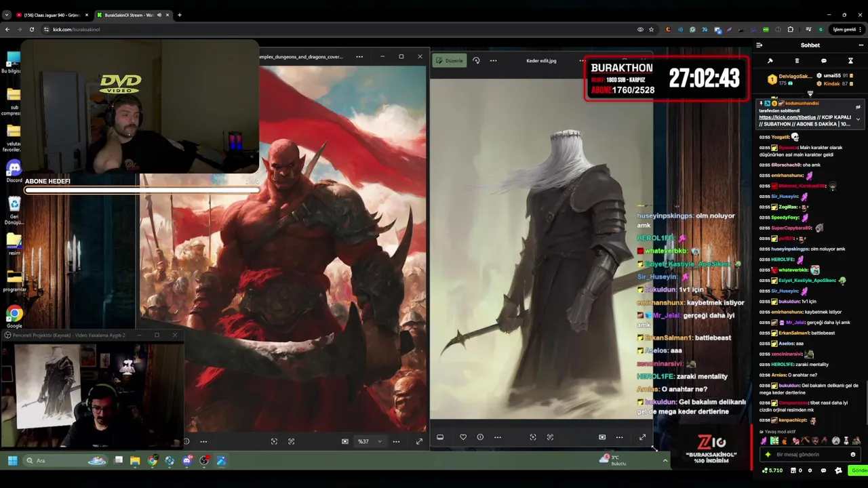The image size is (868, 488).
Task: Focus the chat message input field
Action: tap(810, 455)
